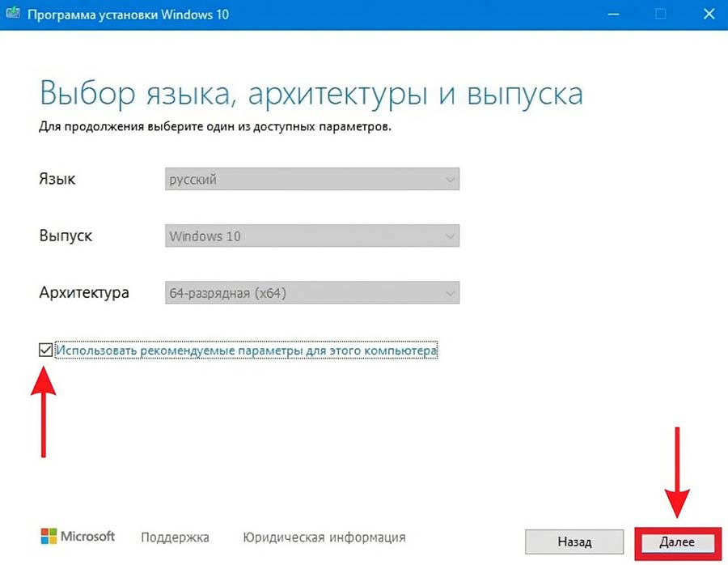
Task: Click the 'Использовать рекомендуемые параметры' label text
Action: 246,351
